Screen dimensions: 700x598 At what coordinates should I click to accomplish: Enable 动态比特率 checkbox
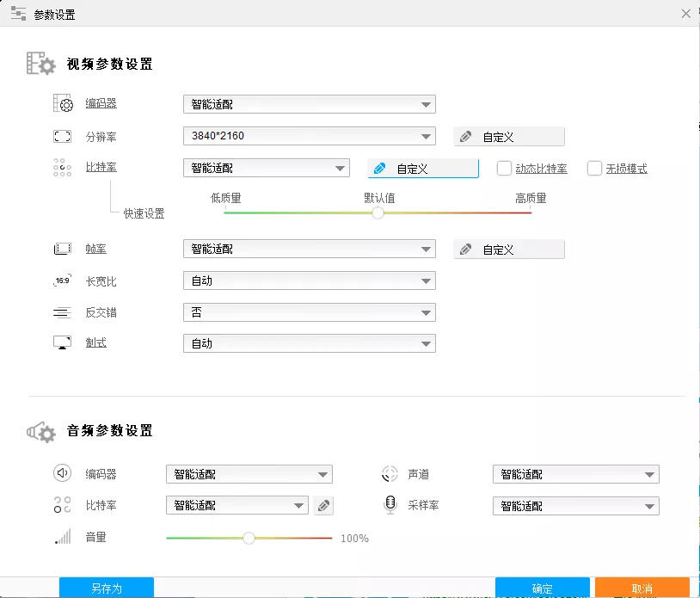coord(504,168)
